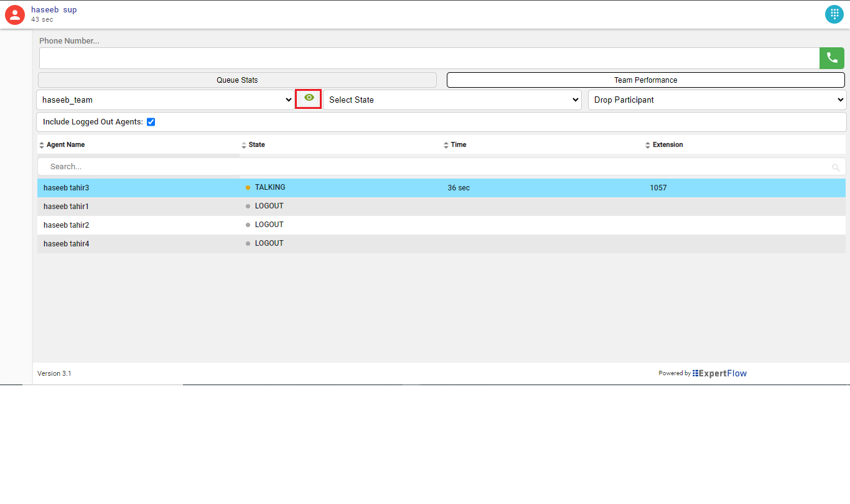Uncheck Include Logged Out Agents checkbox

pyautogui.click(x=151, y=122)
